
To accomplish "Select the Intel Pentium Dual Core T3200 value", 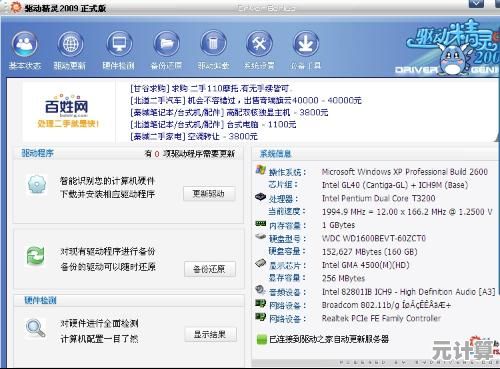I will [x=379, y=198].
